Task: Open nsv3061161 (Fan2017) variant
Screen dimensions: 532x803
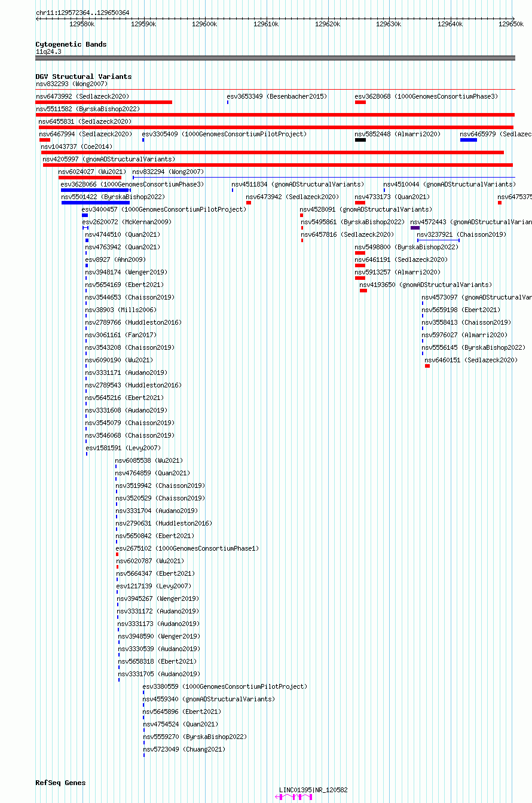Action: coord(121,335)
